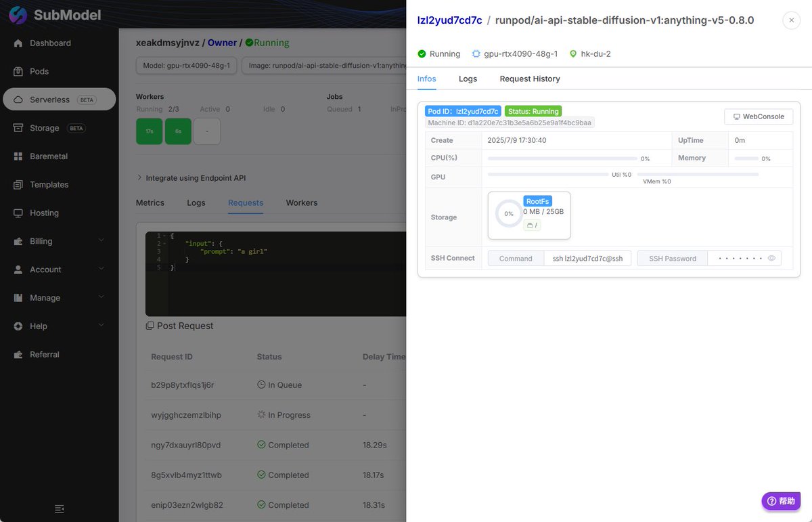Expand the Help submenu chevron
The image size is (812, 522).
[101, 326]
